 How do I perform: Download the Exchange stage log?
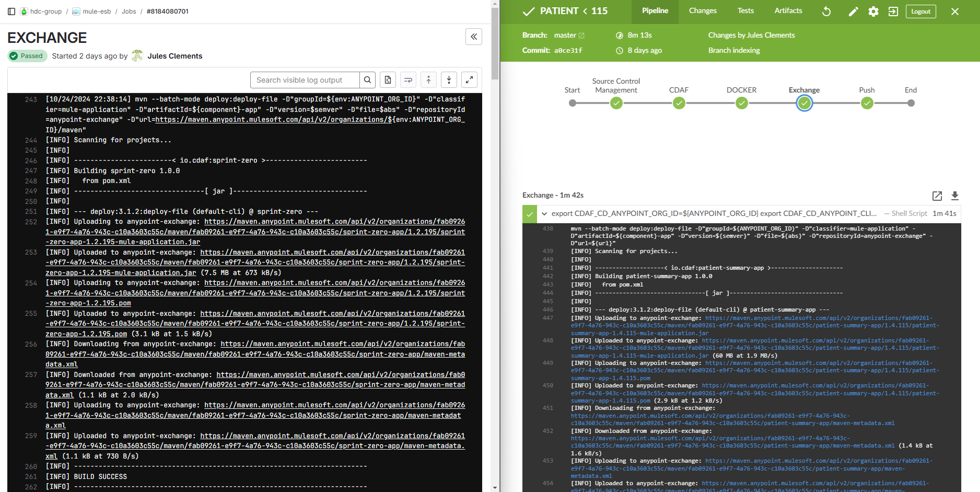(x=955, y=196)
